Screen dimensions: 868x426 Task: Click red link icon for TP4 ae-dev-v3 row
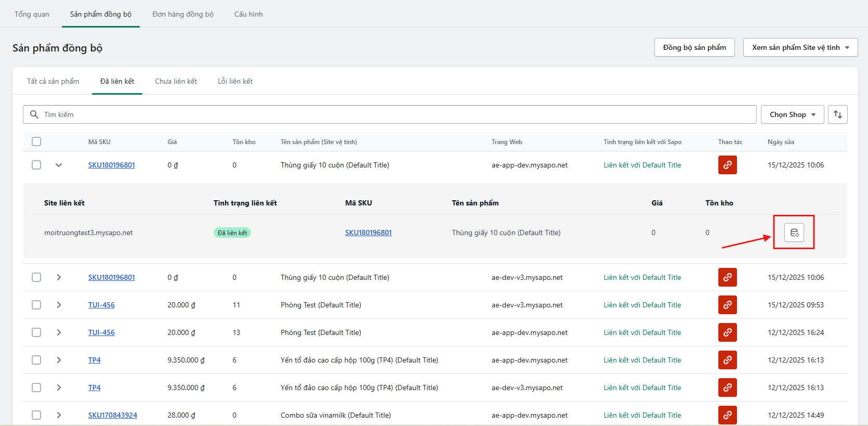[727, 388]
